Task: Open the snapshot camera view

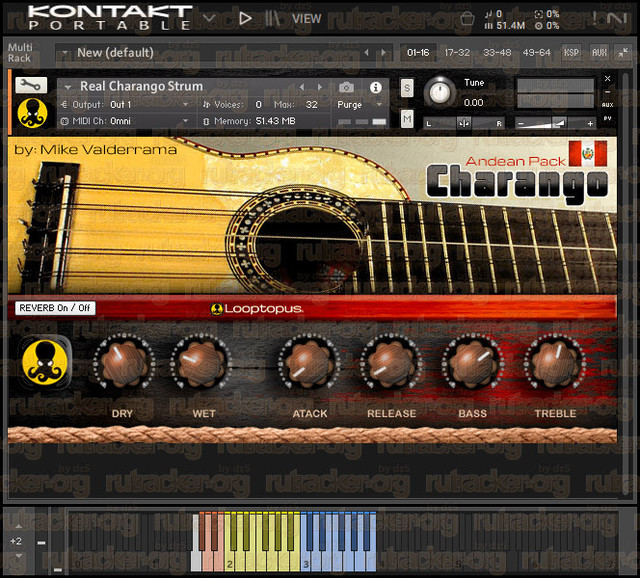Action: [x=346, y=87]
